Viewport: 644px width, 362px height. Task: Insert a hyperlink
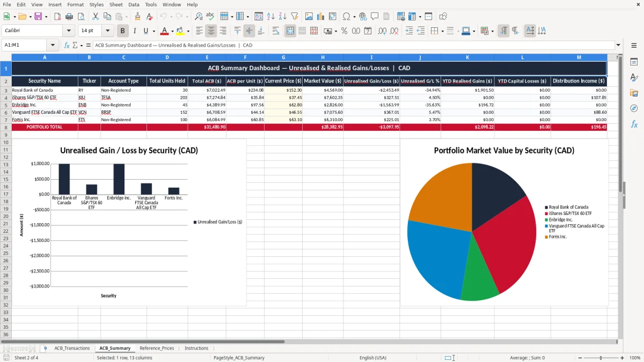(363, 17)
